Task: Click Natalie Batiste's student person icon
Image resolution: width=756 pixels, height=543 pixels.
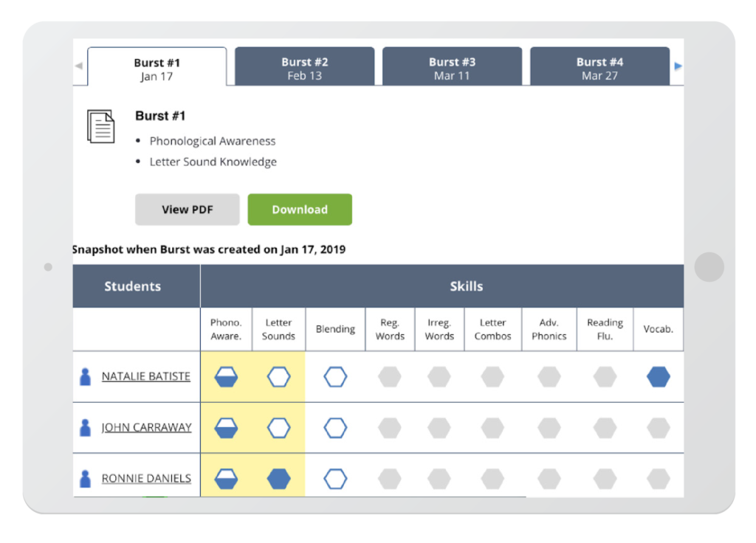Action: [86, 376]
